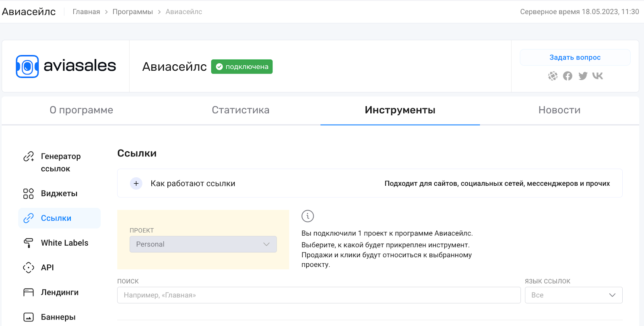
Task: Click the green подключена status badge
Action: (x=242, y=67)
